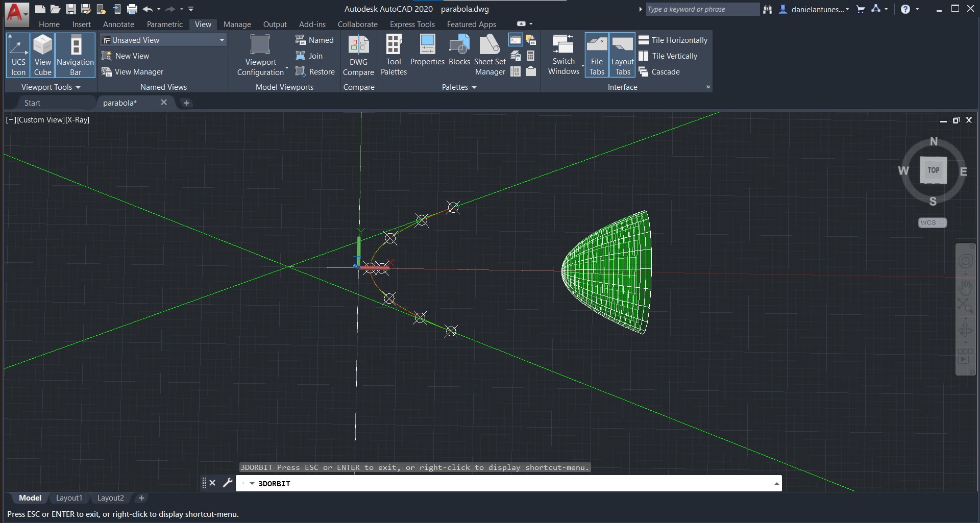Open the Home ribbon tab
980x523 pixels.
[x=49, y=24]
